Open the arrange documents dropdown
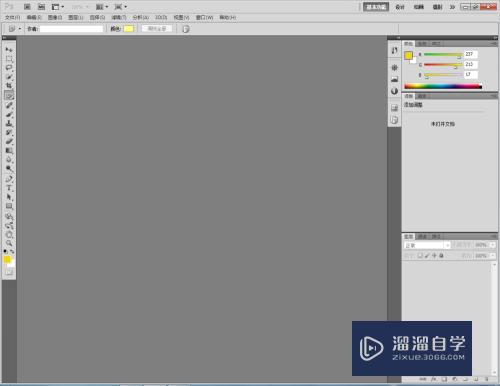Screen dimensions: 500x386 (102, 7)
